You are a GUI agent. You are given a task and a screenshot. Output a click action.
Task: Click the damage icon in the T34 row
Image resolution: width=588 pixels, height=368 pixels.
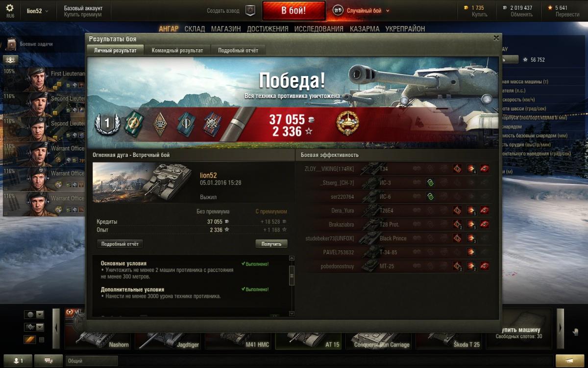point(471,169)
